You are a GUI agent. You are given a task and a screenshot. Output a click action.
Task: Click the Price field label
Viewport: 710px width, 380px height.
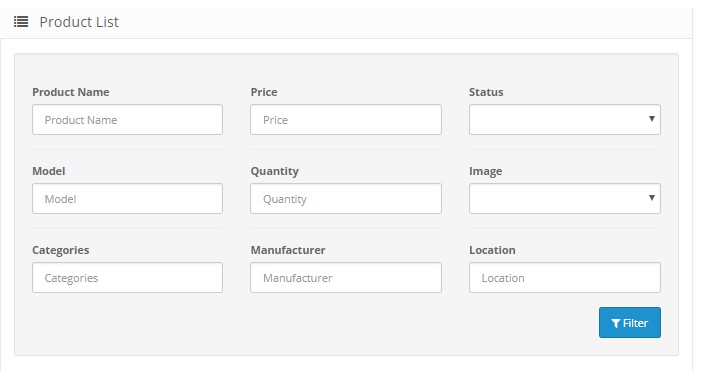[264, 92]
